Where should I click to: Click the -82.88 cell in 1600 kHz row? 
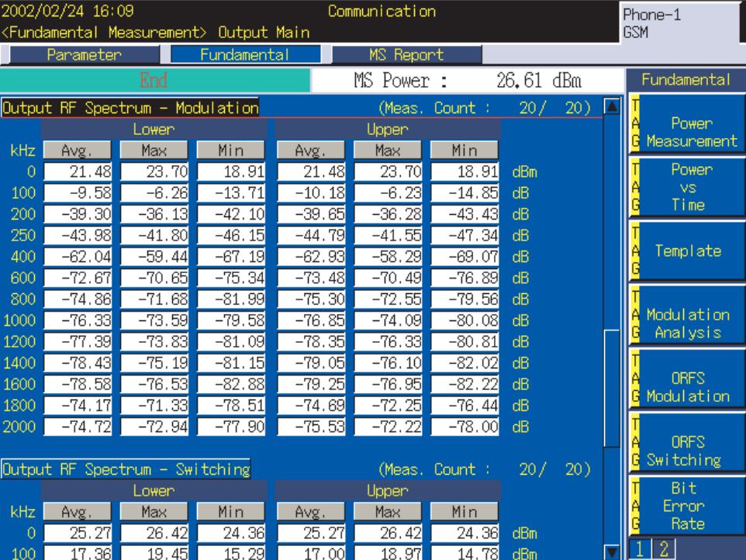[x=231, y=385]
